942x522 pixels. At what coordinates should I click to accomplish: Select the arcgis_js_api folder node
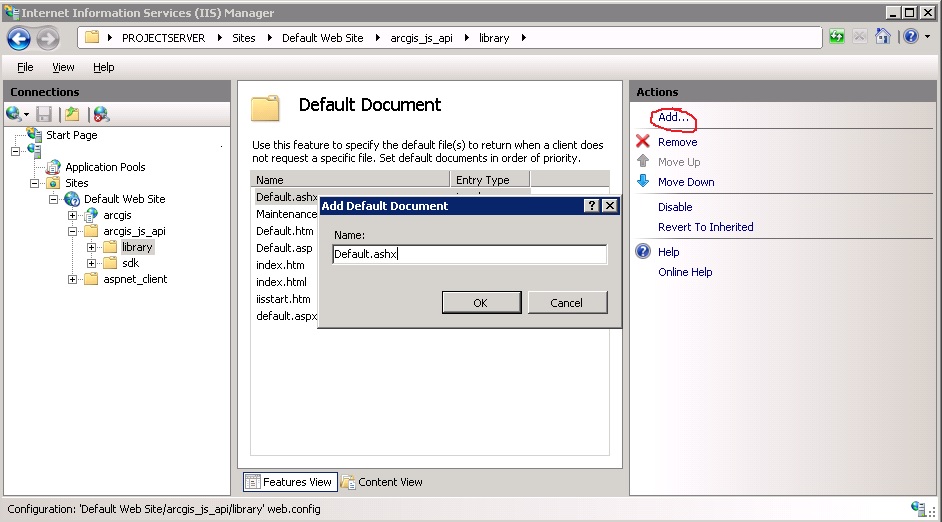[x=134, y=231]
